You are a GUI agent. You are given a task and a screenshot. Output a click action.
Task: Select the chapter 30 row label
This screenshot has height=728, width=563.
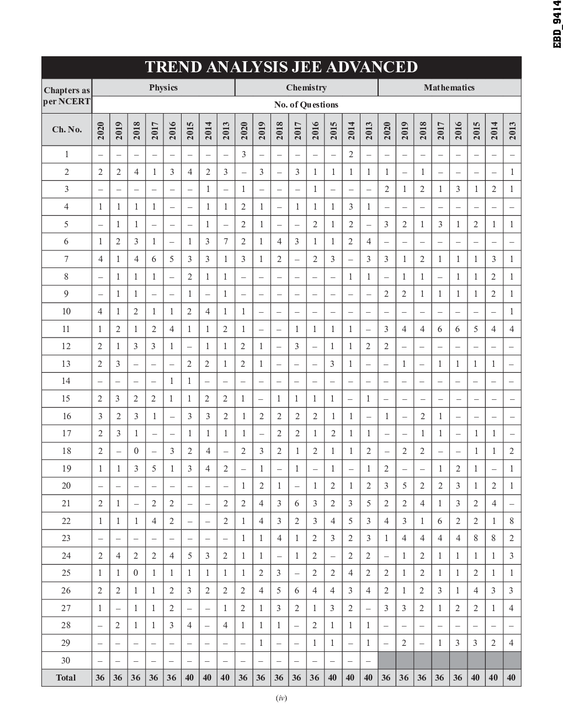pos(67,660)
